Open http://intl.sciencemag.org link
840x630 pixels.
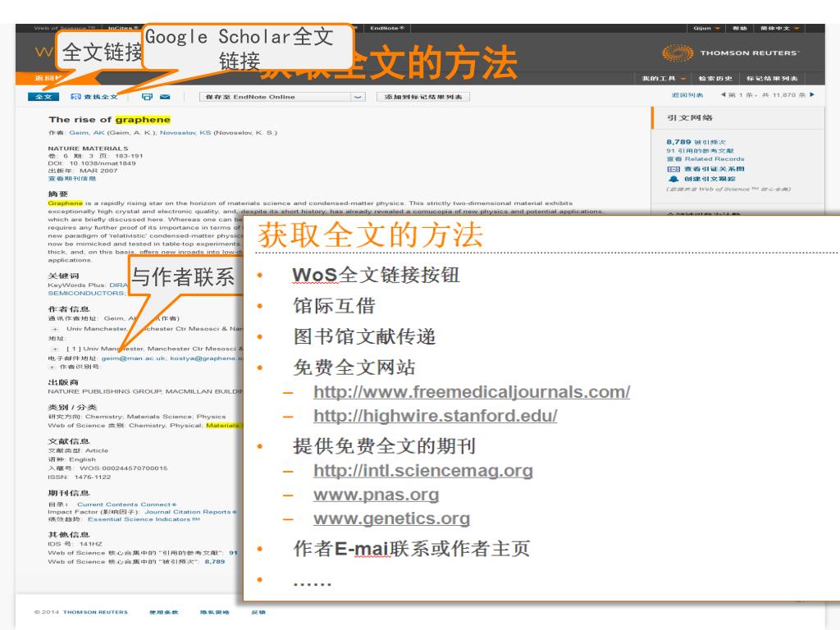[x=422, y=470]
